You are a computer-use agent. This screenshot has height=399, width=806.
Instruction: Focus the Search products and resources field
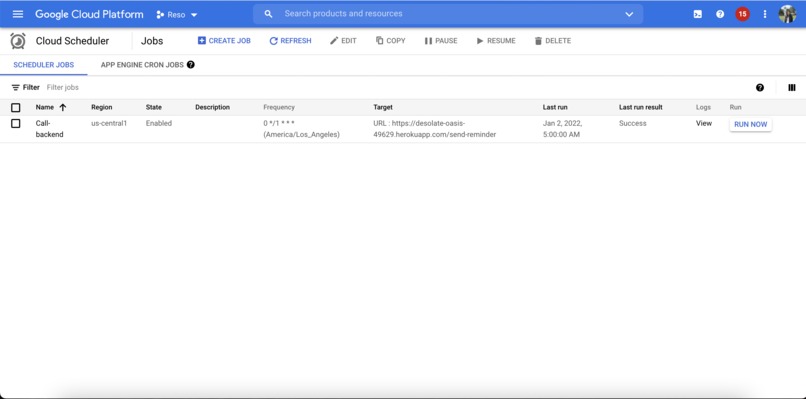pos(447,14)
